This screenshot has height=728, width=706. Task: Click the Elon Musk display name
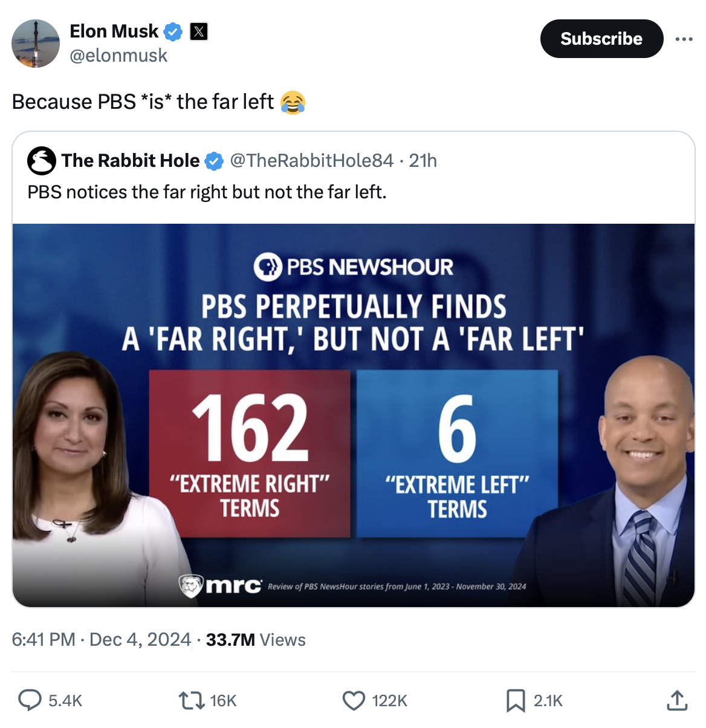tap(114, 31)
